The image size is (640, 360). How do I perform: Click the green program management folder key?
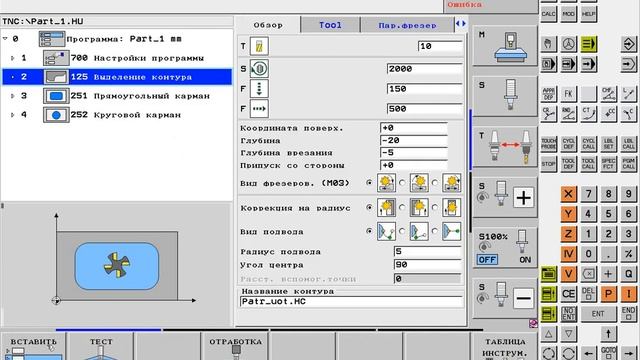(x=548, y=274)
